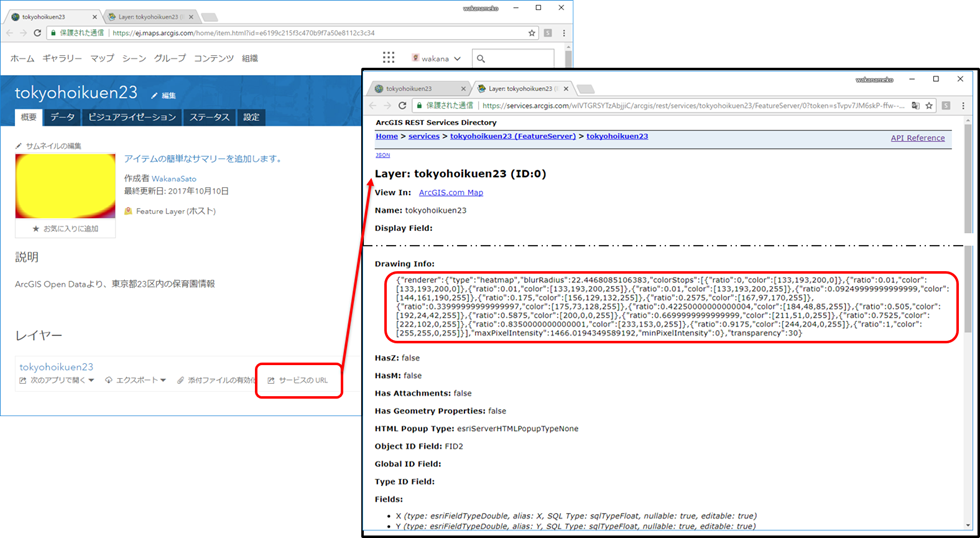The width and height of the screenshot is (980, 538).
Task: Click the Home breadcrumb link
Action: point(386,136)
